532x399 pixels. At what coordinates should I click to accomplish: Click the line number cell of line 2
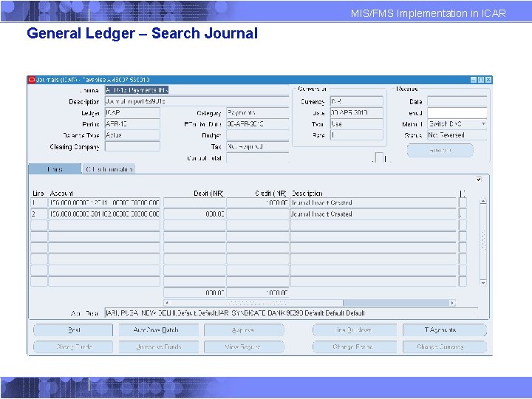(x=39, y=214)
